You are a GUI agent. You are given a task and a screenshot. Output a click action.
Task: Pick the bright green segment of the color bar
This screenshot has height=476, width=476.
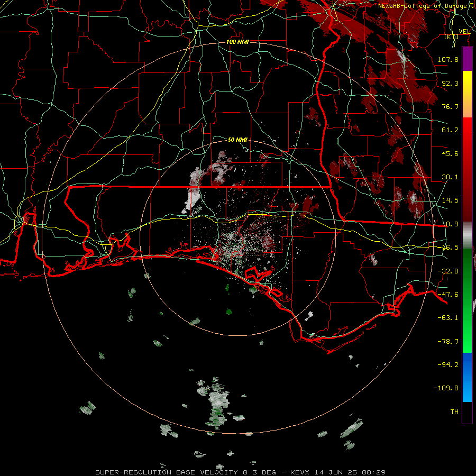pyautogui.click(x=467, y=300)
